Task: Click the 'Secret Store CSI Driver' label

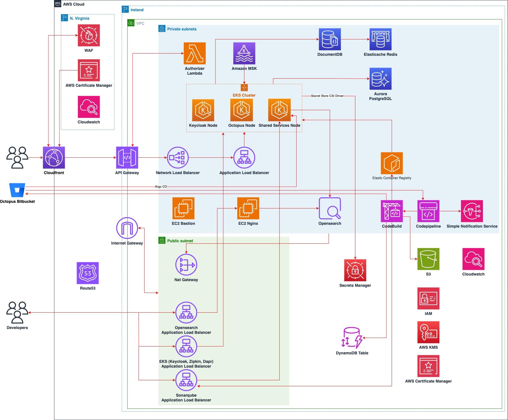Action: 327,96
